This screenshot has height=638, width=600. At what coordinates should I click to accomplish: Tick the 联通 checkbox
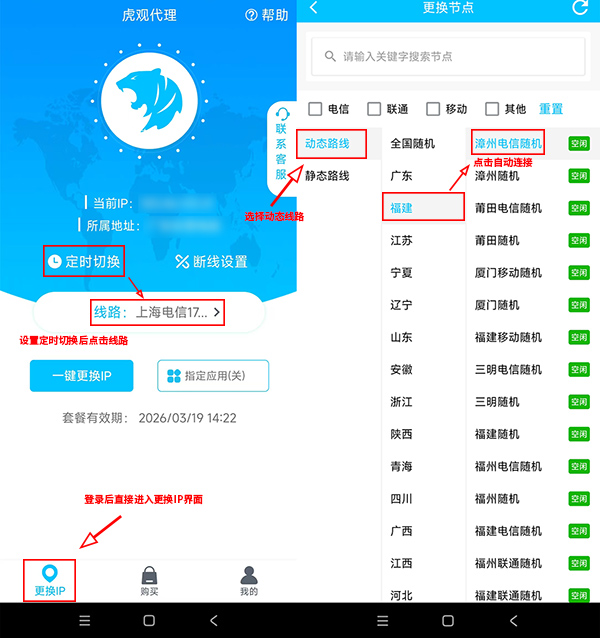coord(374,109)
